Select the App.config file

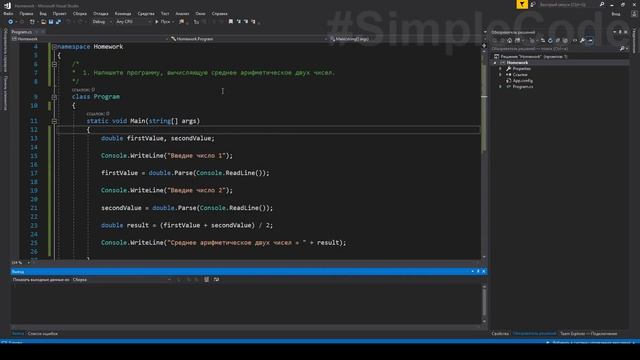tap(522, 81)
